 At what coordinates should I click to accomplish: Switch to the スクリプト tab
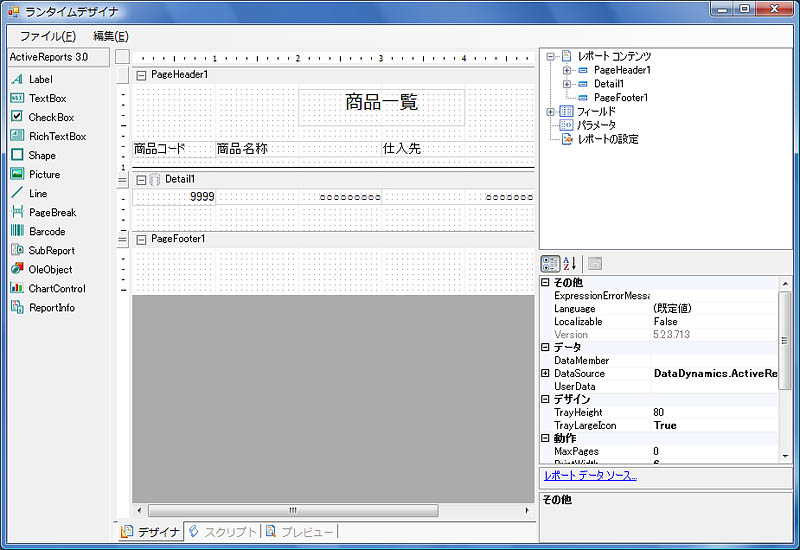pos(222,532)
